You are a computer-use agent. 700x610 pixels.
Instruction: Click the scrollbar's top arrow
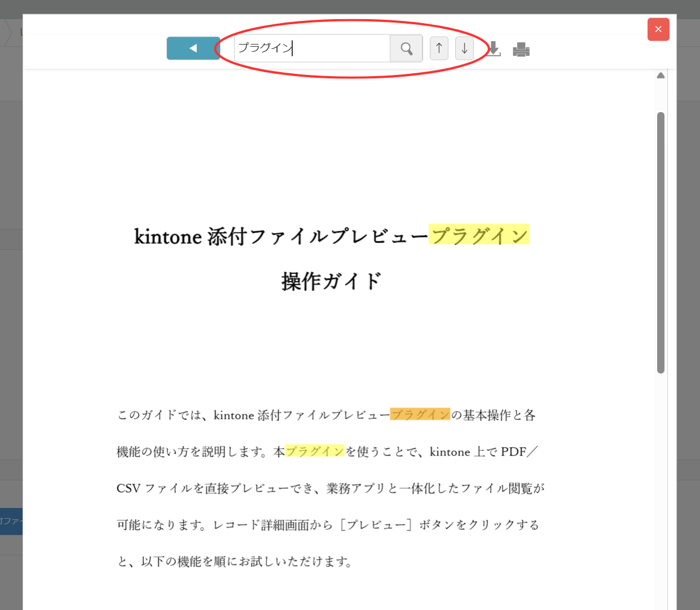pyautogui.click(x=660, y=74)
